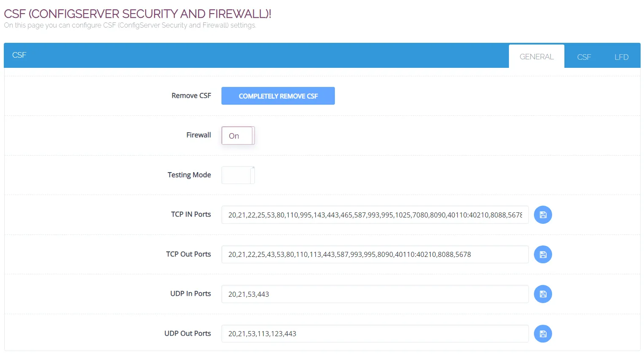This screenshot has width=644, height=354.
Task: Save the TCP IN Ports value
Action: pyautogui.click(x=543, y=215)
